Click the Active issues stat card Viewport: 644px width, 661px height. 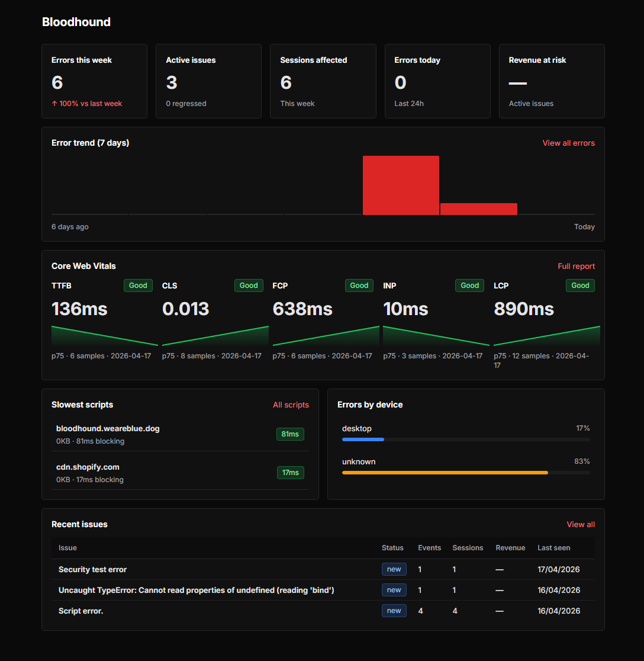(208, 81)
